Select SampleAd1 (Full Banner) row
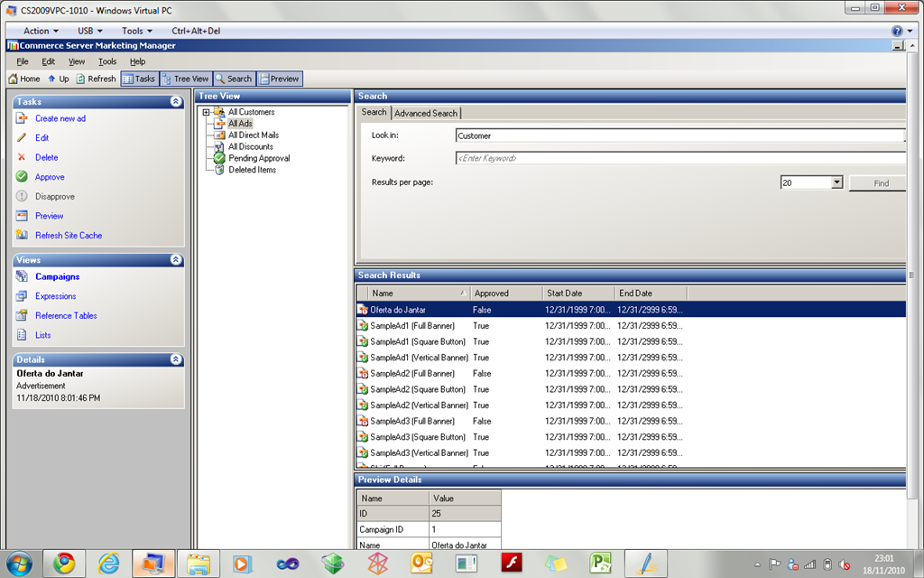Screen dimensions: 924x578 coord(631,325)
